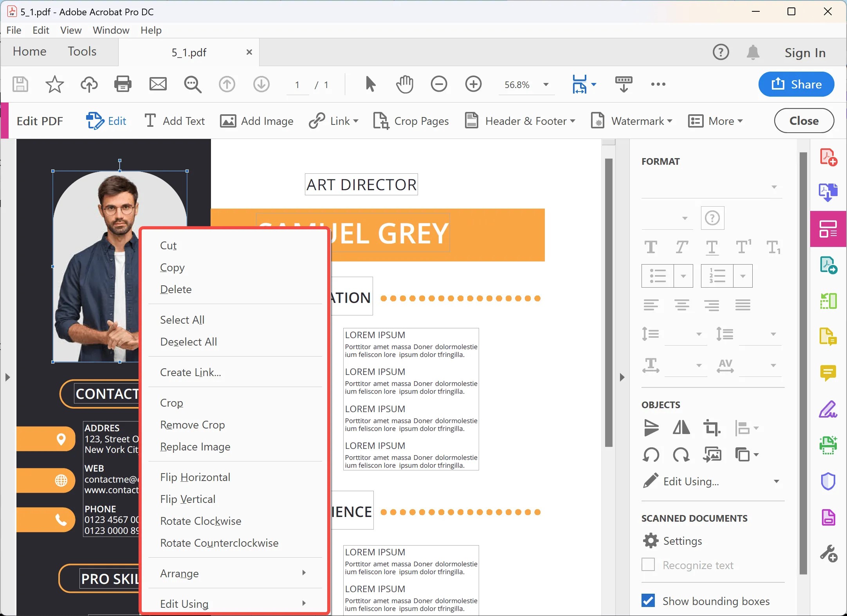Expand the numbered list style dropdown

coord(742,276)
